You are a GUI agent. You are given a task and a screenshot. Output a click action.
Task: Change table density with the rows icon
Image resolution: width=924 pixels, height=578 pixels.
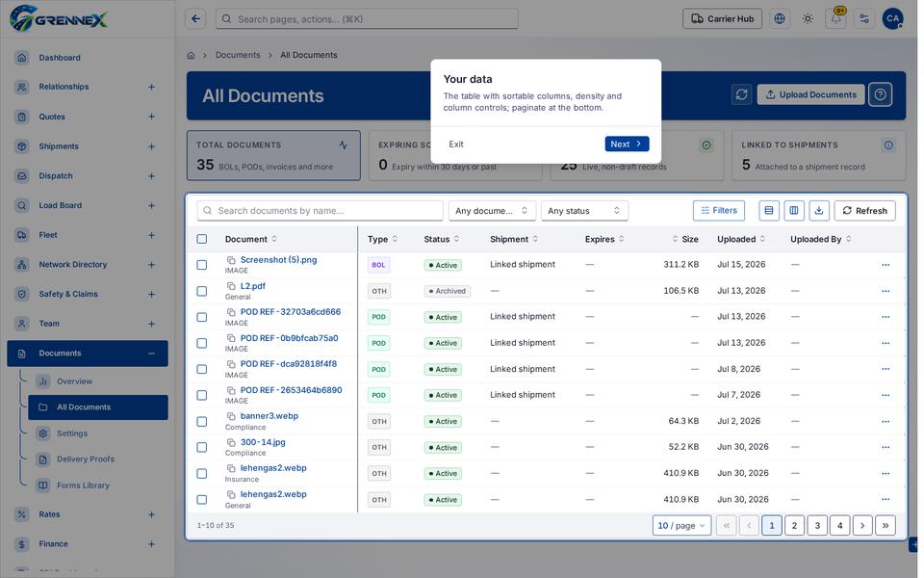(x=769, y=211)
